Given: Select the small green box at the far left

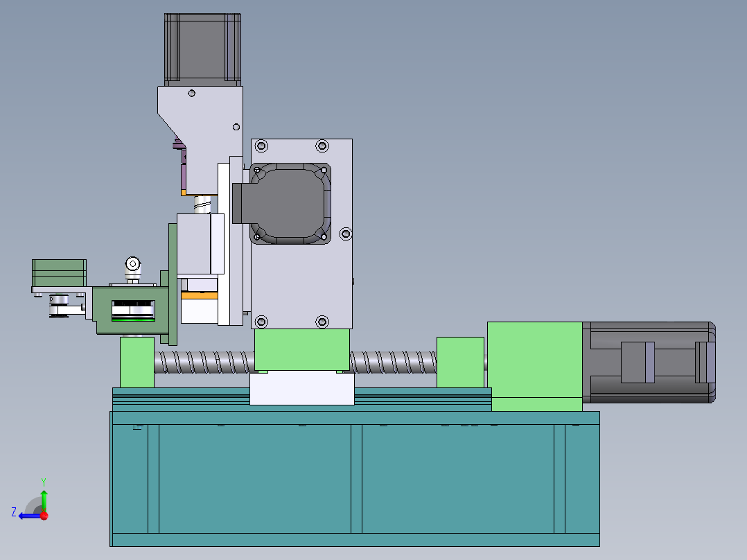Looking at the screenshot, I should [59, 273].
